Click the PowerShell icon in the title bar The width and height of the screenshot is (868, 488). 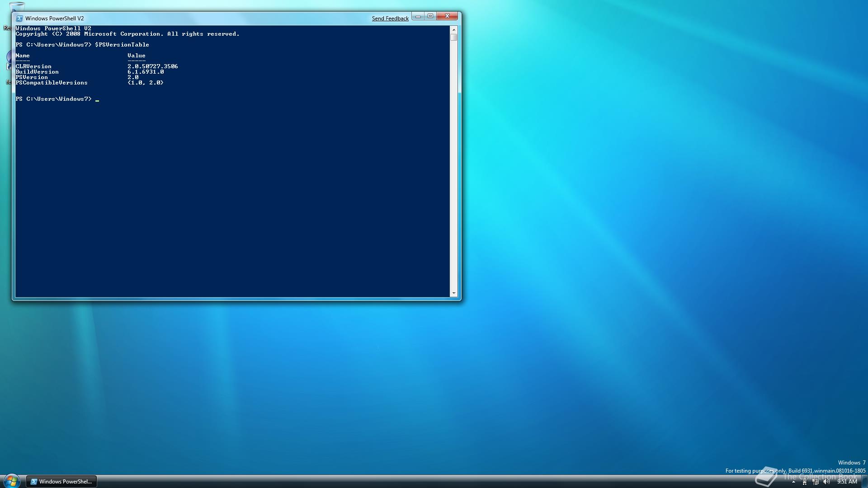19,19
